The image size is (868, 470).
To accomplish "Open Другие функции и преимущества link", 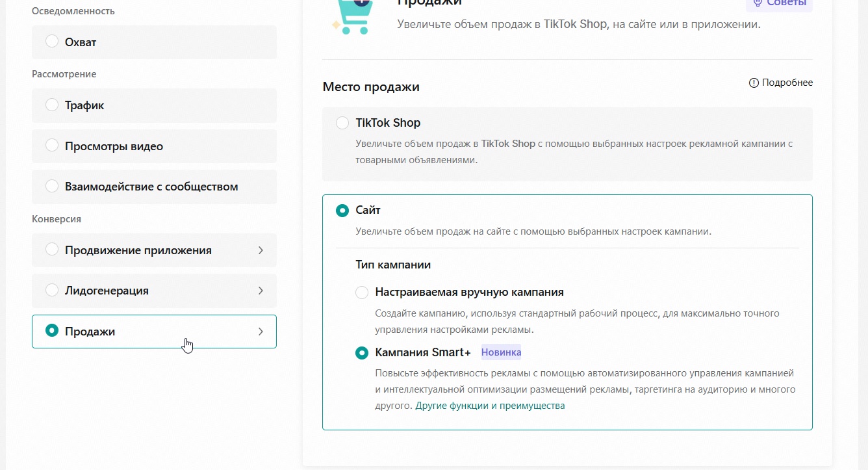I will [490, 406].
